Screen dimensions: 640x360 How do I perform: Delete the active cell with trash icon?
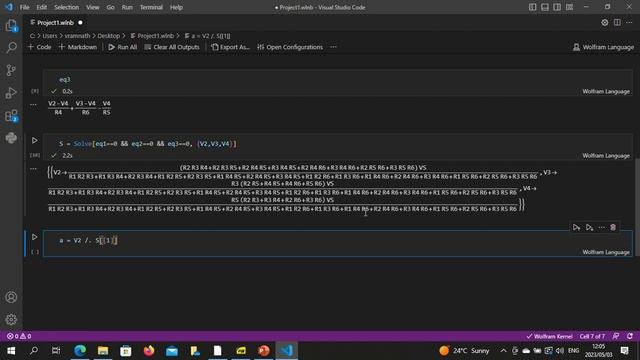pyautogui.click(x=613, y=227)
